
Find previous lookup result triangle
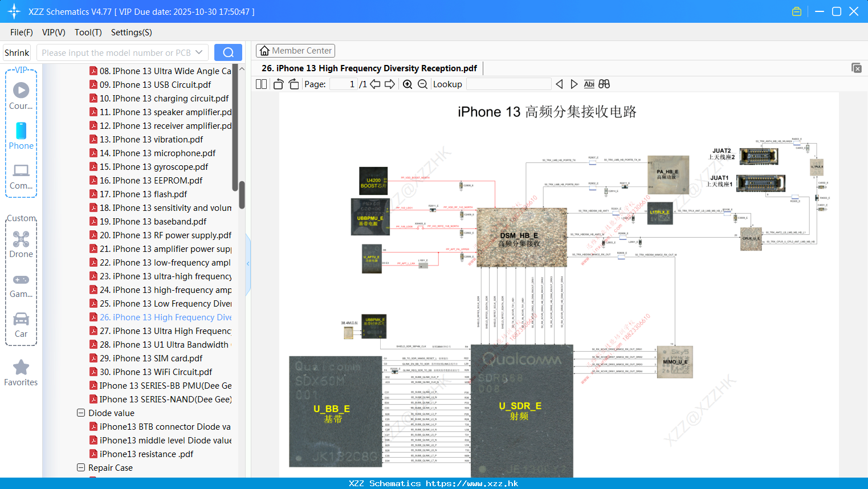559,84
